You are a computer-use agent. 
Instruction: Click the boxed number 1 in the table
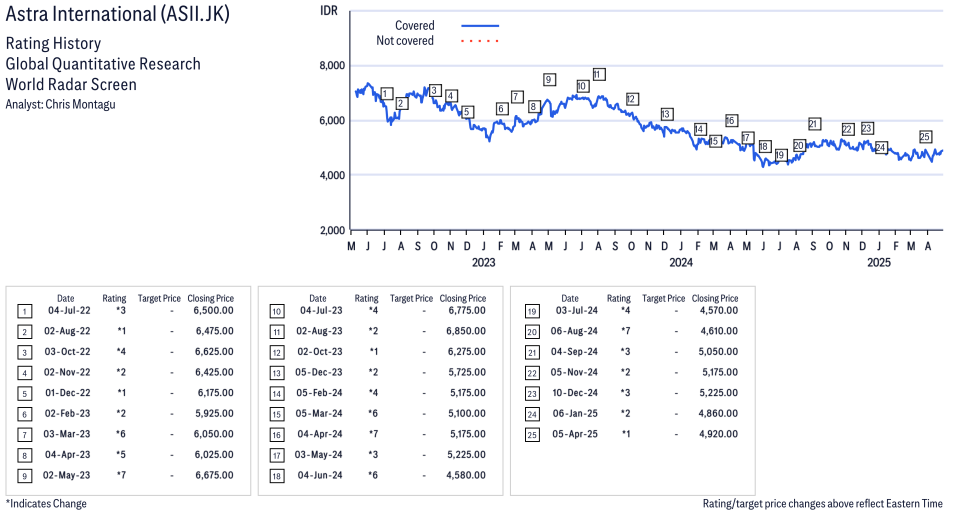[24, 312]
